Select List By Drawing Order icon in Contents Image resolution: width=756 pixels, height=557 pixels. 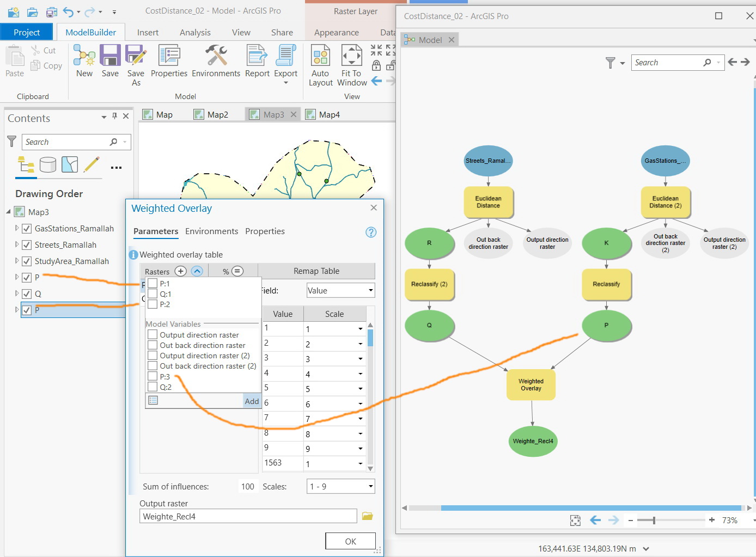click(x=26, y=164)
